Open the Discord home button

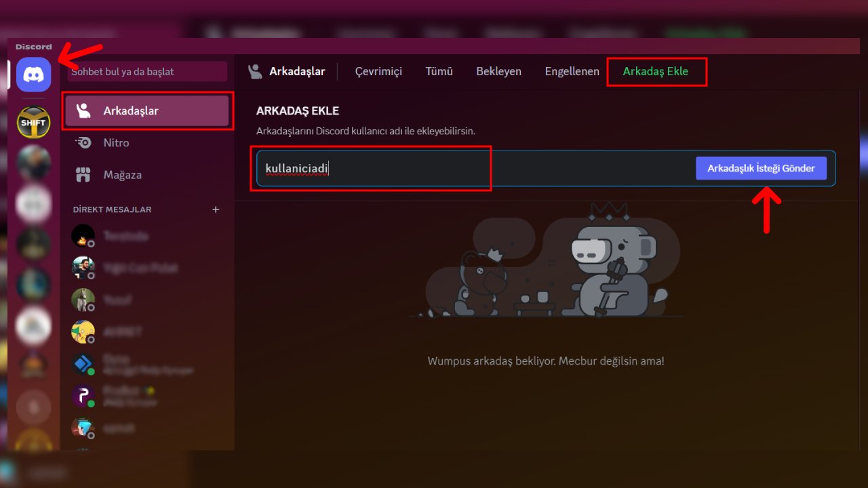pos(34,75)
